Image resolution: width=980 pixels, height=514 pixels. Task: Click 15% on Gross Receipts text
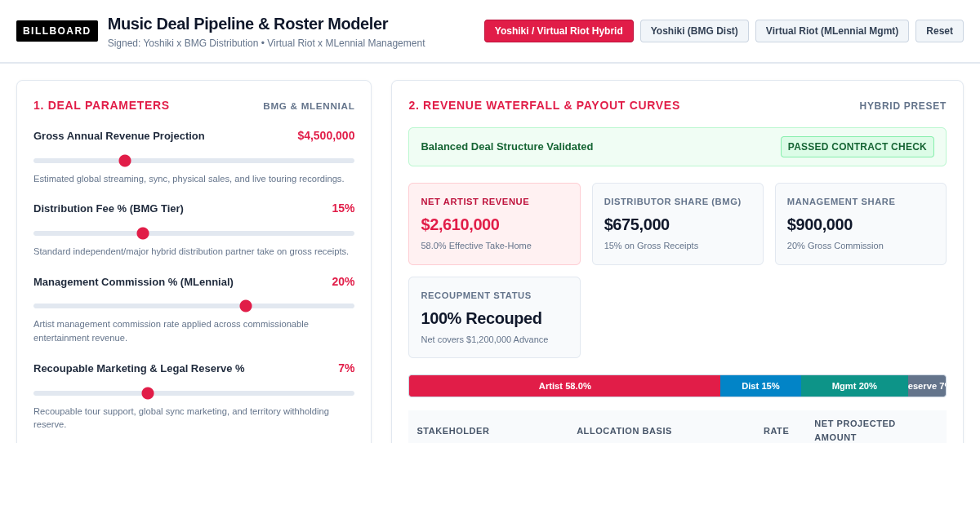pos(651,246)
